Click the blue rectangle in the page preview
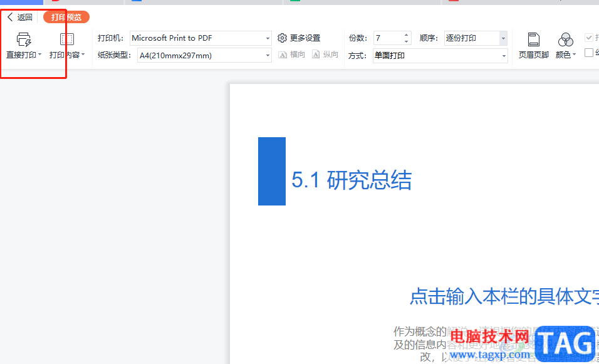This screenshot has height=364, width=599. 271,171
